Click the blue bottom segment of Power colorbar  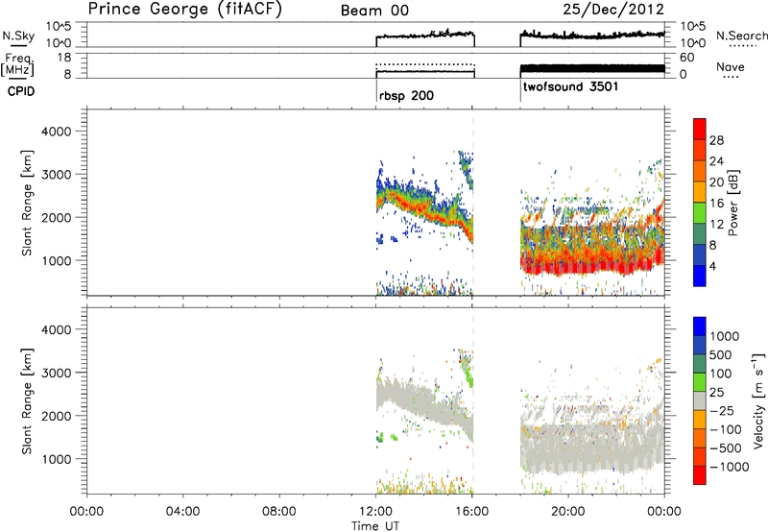tap(700, 276)
